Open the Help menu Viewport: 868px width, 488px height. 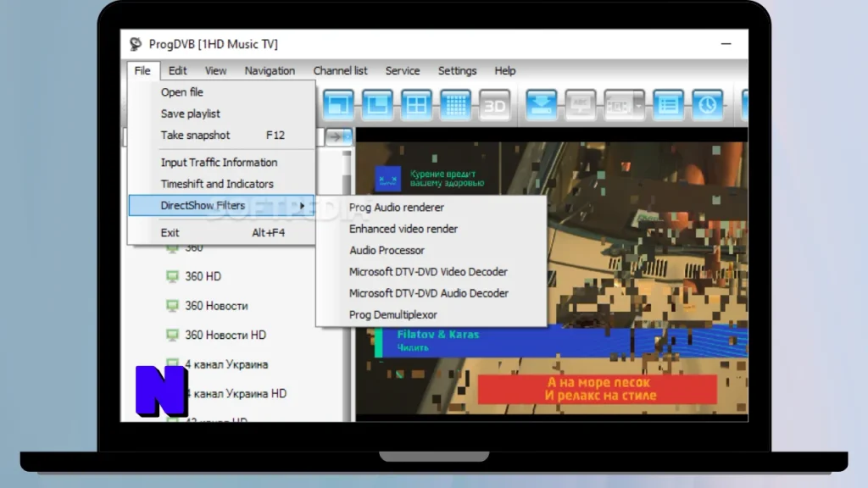coord(505,71)
